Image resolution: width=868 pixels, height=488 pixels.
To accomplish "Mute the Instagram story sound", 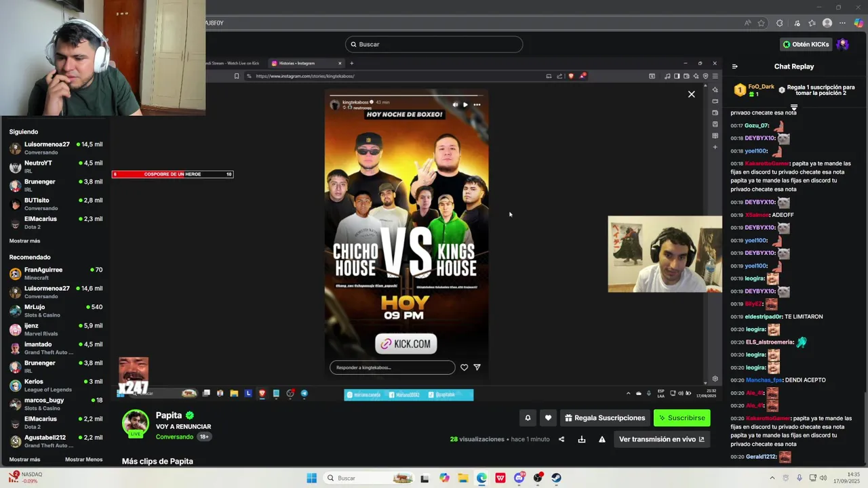I will [455, 104].
